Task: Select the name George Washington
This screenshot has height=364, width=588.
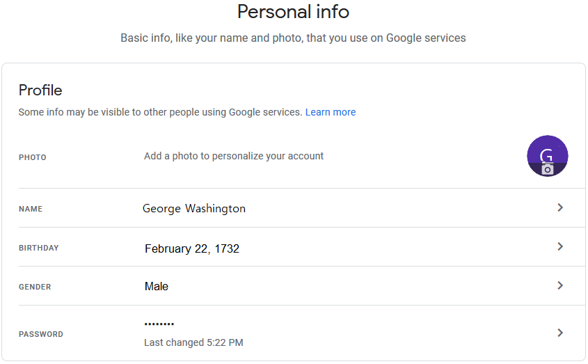Action: coord(194,208)
